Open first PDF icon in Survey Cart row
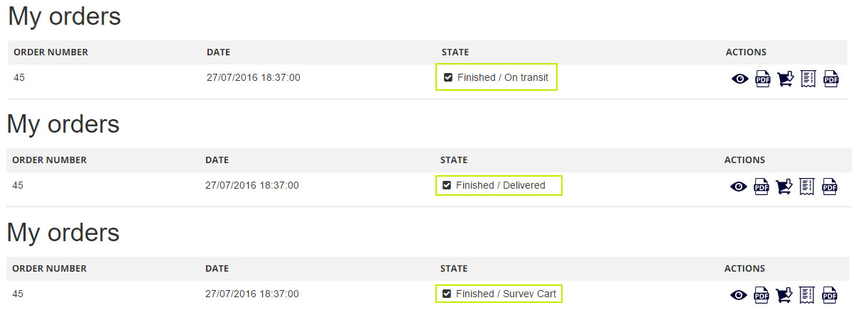 761,295
